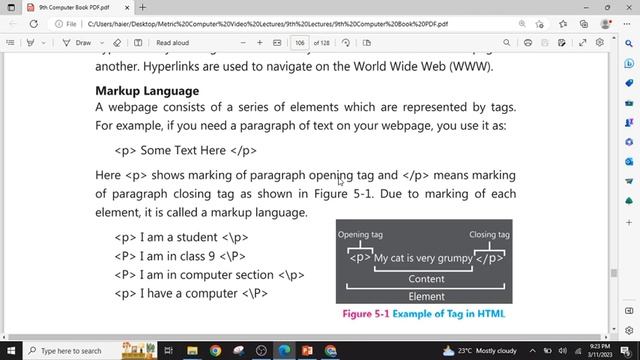Select the Erase tool
The image size is (640, 360).
pos(117,42)
